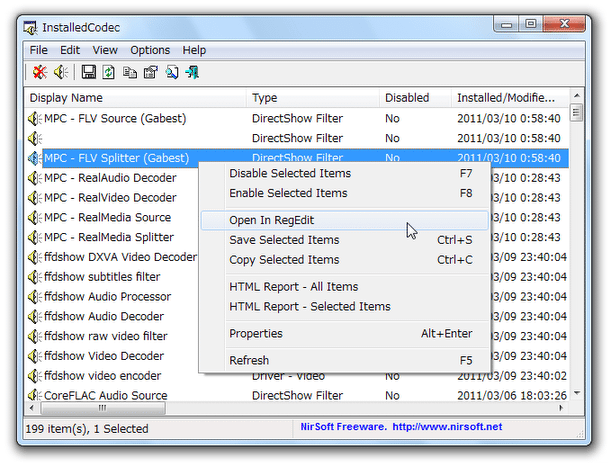Sort by the Type column header
This screenshot has width=611, height=467.
click(x=313, y=98)
